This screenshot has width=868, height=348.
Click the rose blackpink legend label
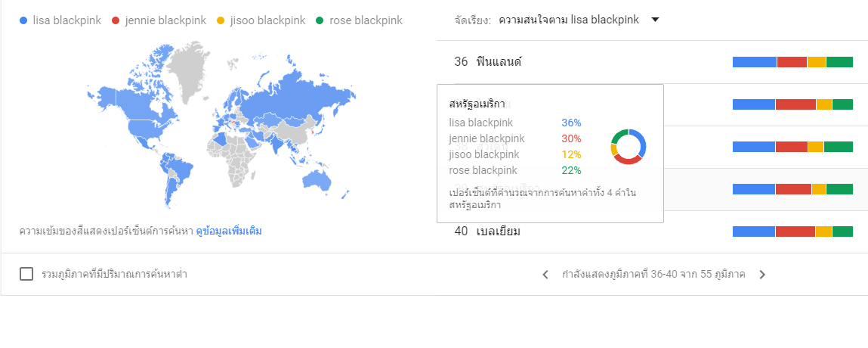pyautogui.click(x=365, y=20)
